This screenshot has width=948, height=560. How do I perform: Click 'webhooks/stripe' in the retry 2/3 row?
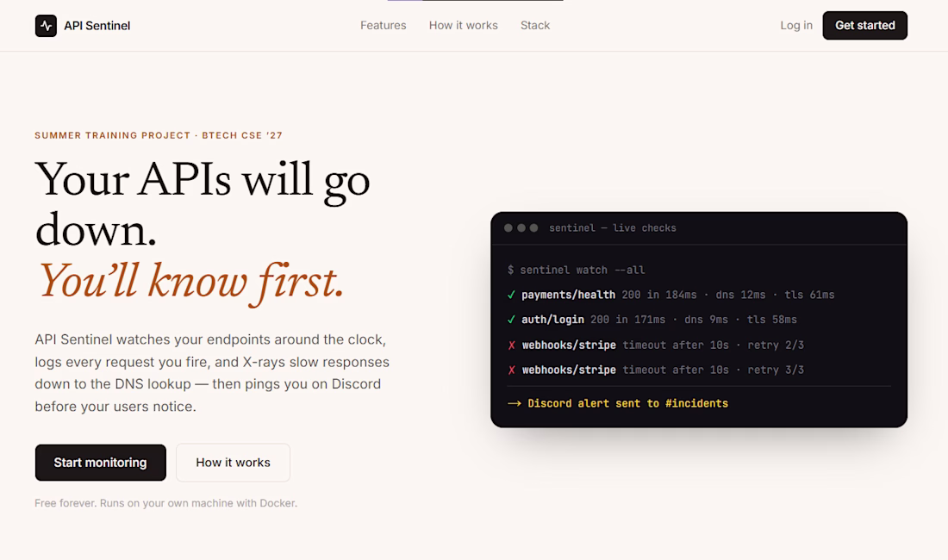569,345
